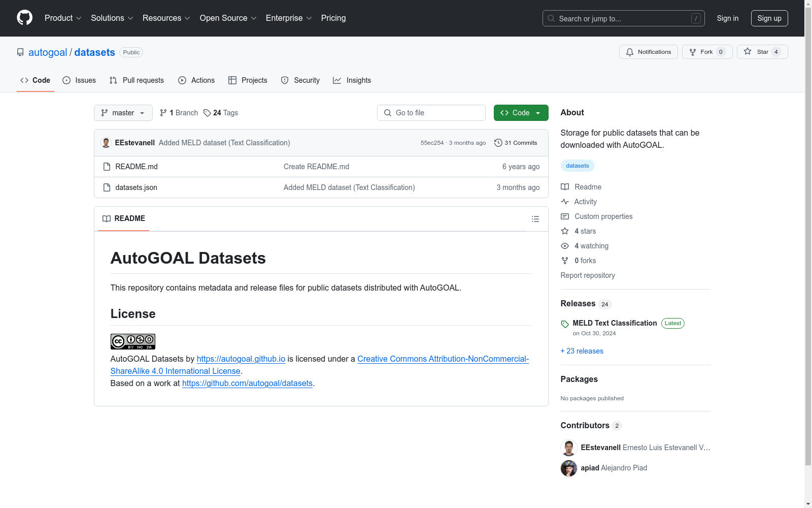Open the autogoal owner page
Screen dimensions: 812x508
[x=48, y=52]
